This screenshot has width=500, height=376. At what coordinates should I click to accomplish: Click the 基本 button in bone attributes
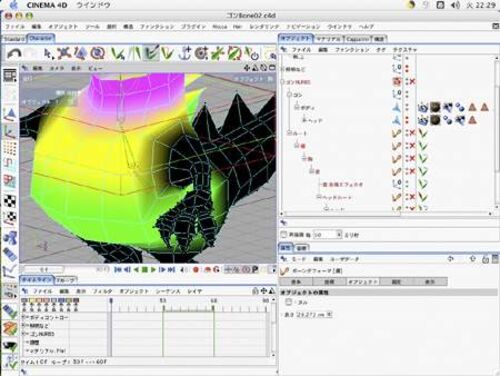pos(296,282)
